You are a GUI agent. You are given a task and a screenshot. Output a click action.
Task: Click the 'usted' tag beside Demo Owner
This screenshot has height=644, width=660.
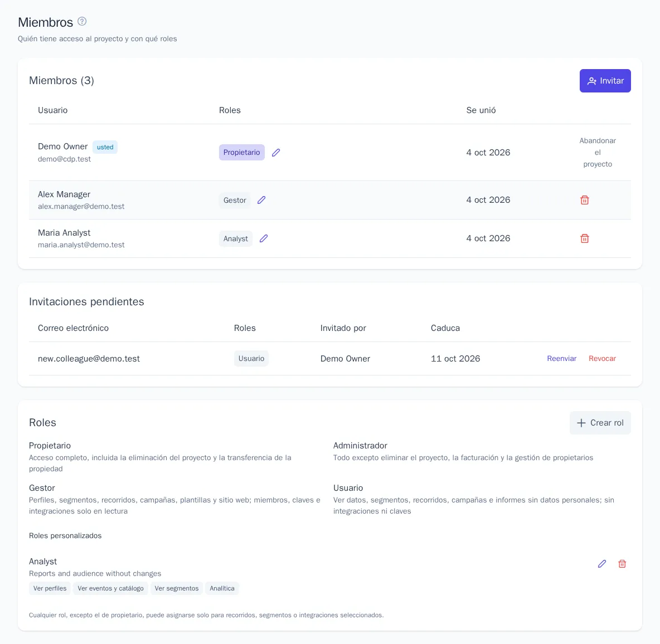pos(105,147)
